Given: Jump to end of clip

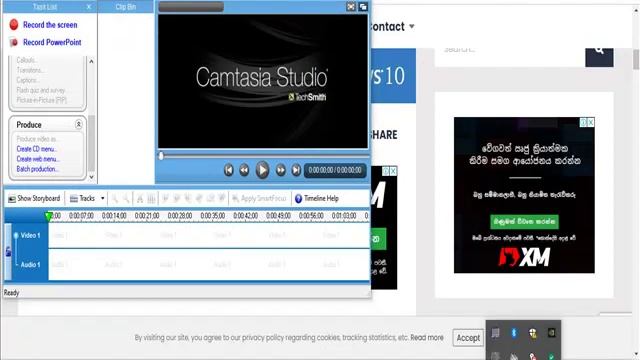Looking at the screenshot, I should click(x=296, y=170).
